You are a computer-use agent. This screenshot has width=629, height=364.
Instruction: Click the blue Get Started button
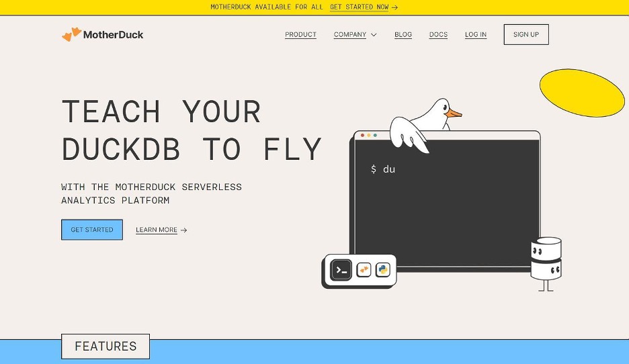pyautogui.click(x=92, y=230)
